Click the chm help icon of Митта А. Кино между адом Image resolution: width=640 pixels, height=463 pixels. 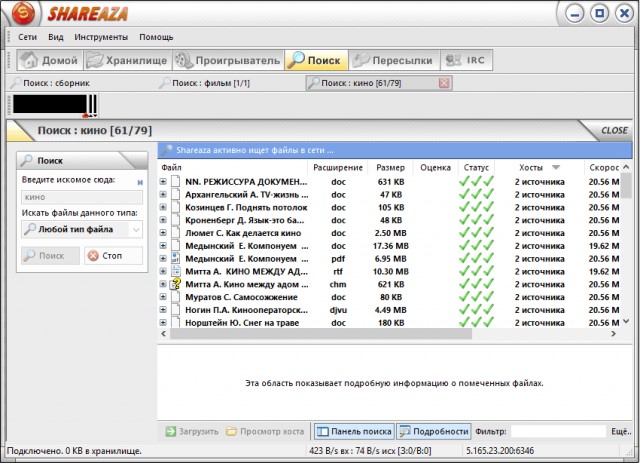pyautogui.click(x=176, y=284)
